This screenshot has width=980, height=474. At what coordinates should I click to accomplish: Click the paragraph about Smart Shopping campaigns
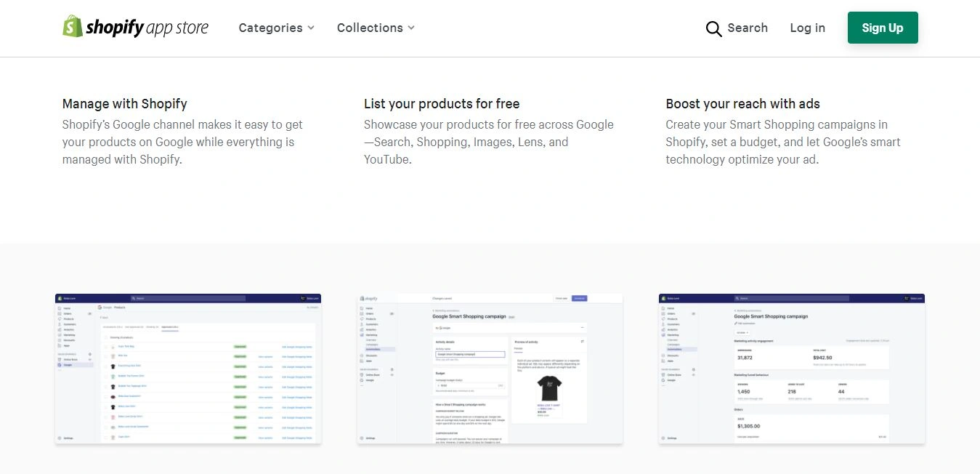783,142
